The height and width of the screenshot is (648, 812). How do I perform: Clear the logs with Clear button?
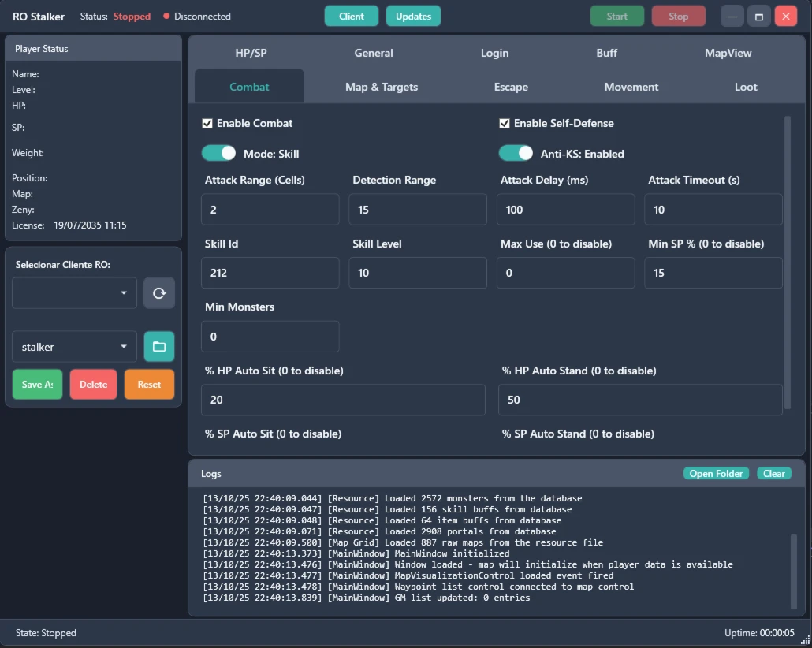coord(774,473)
